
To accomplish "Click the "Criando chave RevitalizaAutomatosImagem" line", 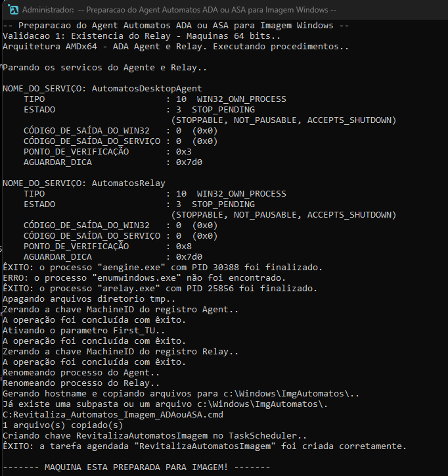I will pos(154,436).
